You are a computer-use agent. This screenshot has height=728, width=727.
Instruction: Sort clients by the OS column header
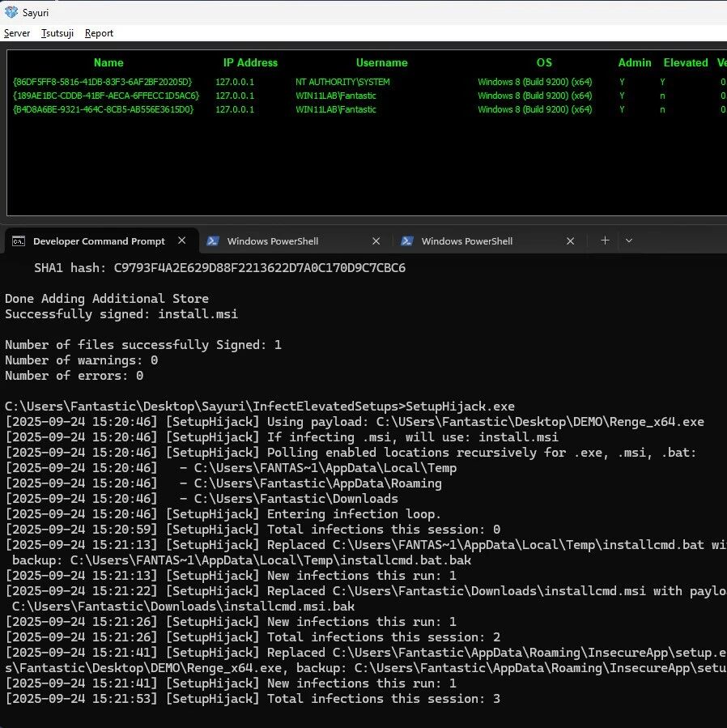pos(544,62)
